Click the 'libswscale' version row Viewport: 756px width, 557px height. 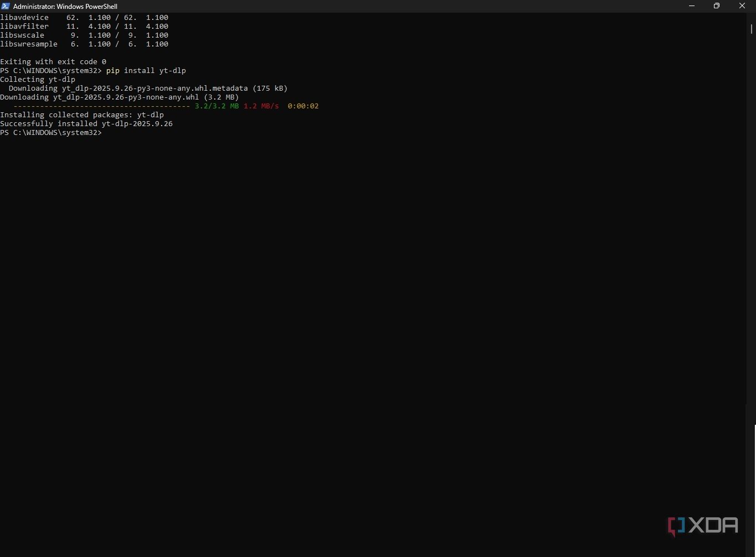click(x=84, y=35)
